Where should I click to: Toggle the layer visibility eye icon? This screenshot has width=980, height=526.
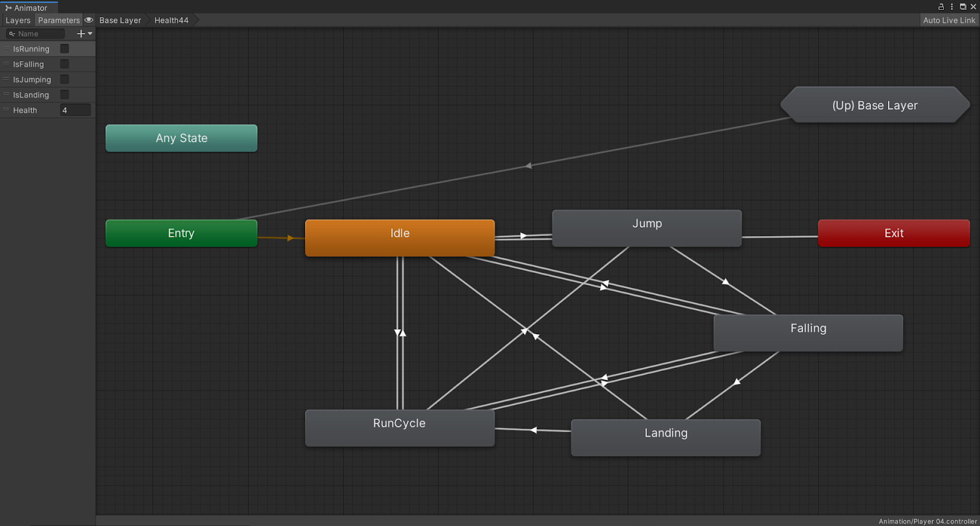click(89, 20)
